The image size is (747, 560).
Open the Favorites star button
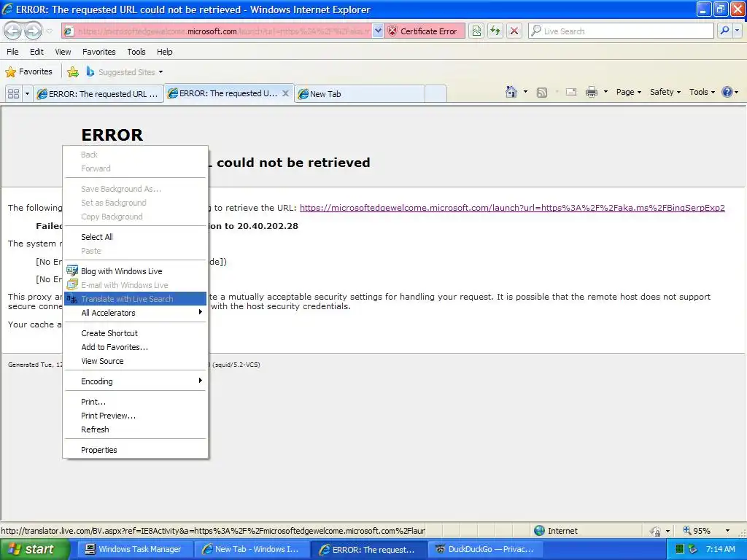(29, 72)
